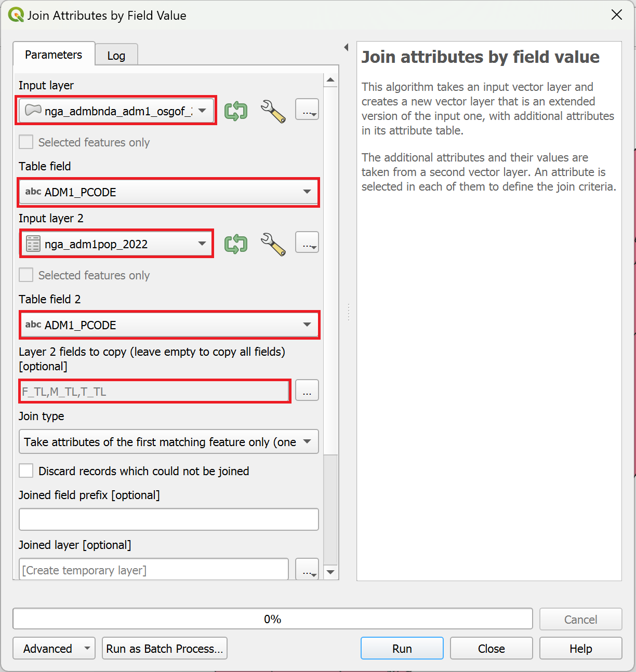Click browse button beside Input layer
This screenshot has width=636, height=672.
pos(307,110)
